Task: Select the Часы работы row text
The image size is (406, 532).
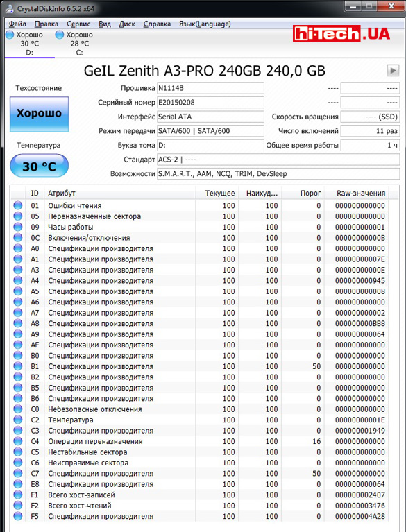Action: pos(71,227)
